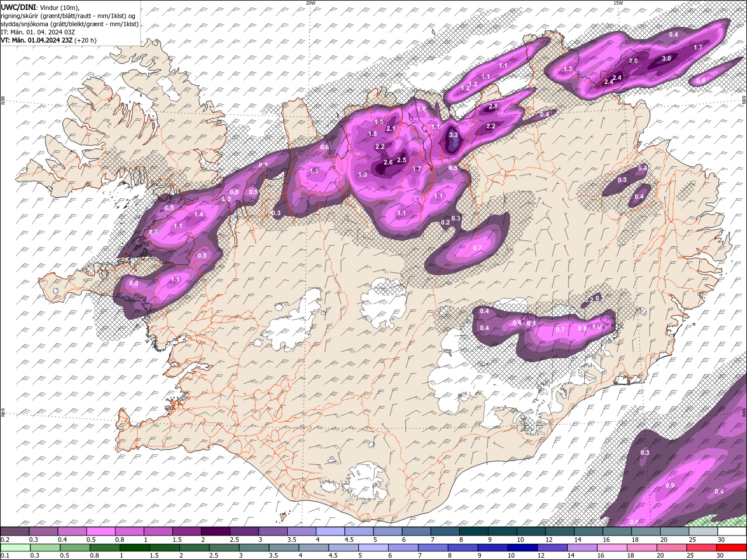Select the 2.6 precipitation value on the map

tap(388, 163)
